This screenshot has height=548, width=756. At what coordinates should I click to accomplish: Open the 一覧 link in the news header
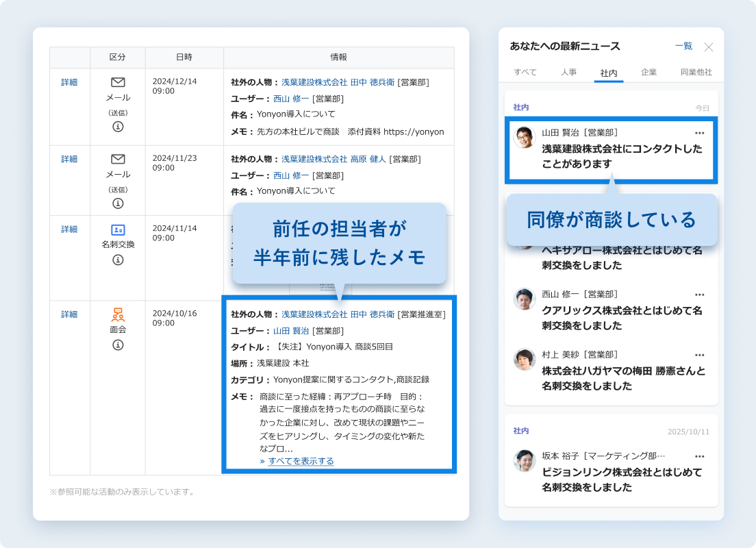[x=683, y=46]
